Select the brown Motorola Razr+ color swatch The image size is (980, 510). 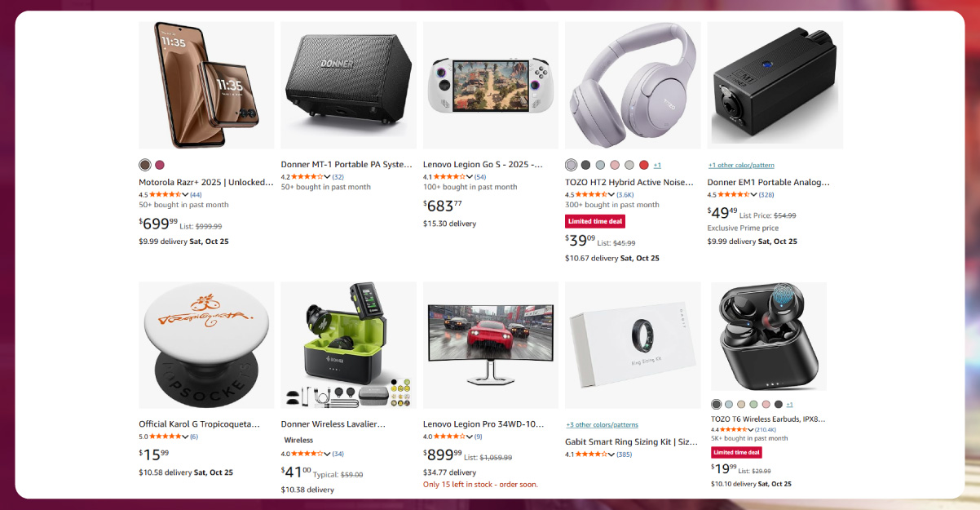pyautogui.click(x=145, y=165)
